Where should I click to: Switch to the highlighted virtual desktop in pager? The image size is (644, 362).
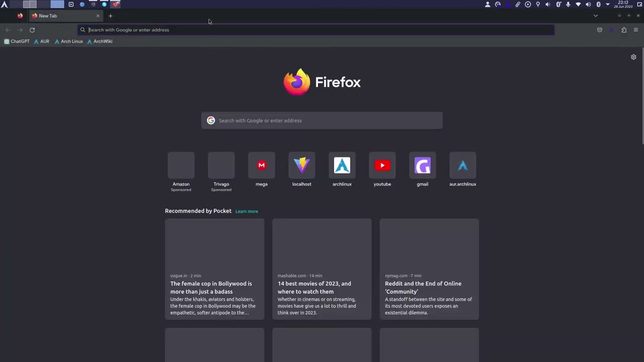(x=57, y=5)
